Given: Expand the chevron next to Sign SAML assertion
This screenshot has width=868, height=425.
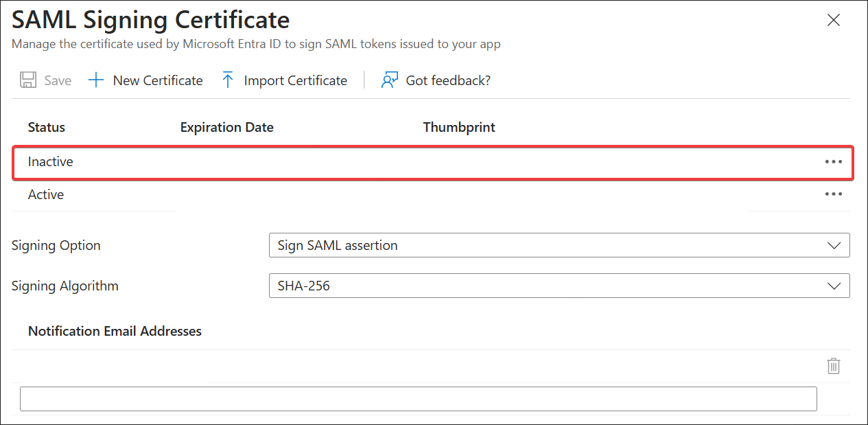Looking at the screenshot, I should click(x=834, y=245).
